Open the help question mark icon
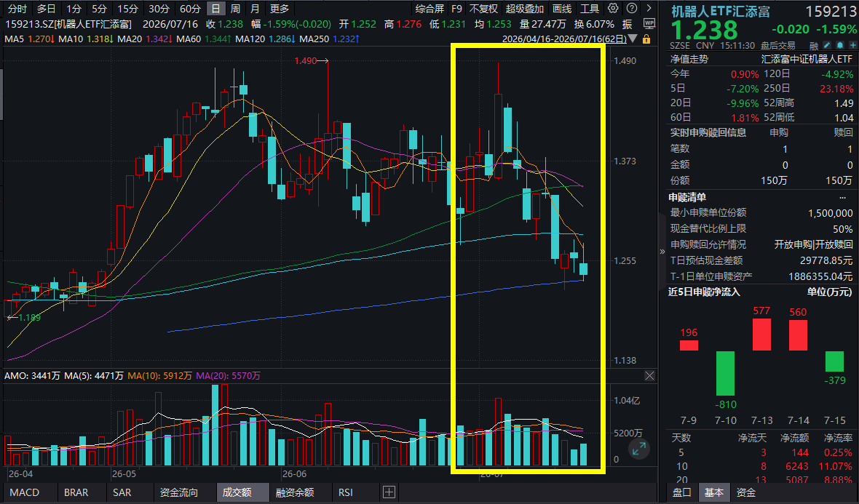This screenshot has width=859, height=504. 632,8
